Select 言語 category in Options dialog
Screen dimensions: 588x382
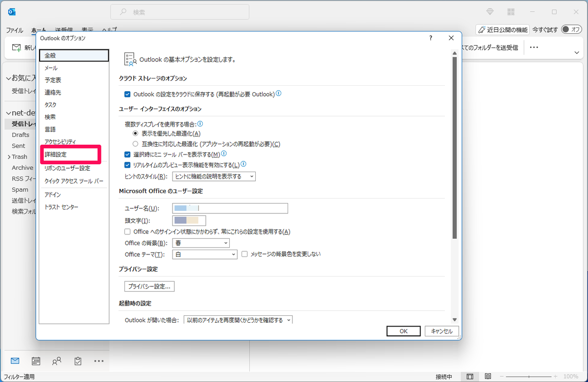point(74,129)
